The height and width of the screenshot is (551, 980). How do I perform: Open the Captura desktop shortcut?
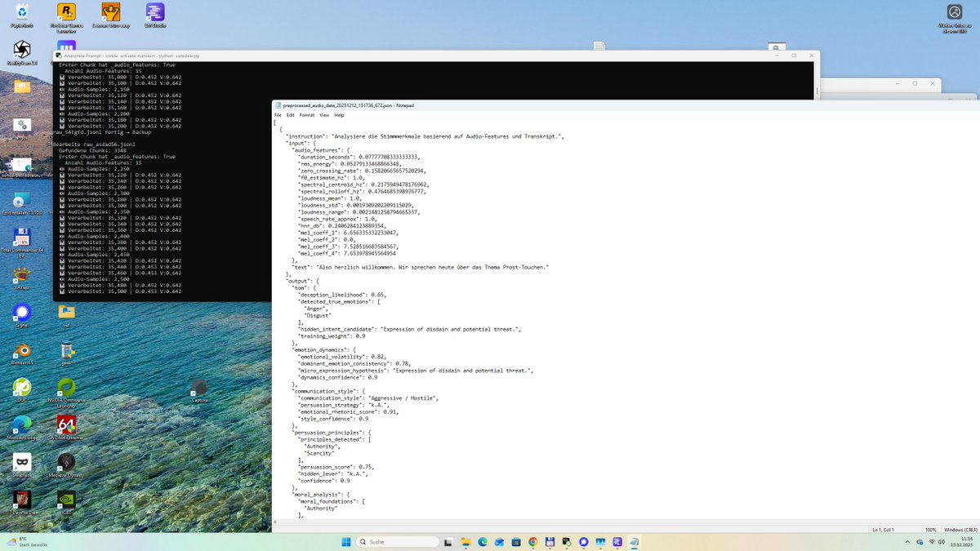point(199,390)
